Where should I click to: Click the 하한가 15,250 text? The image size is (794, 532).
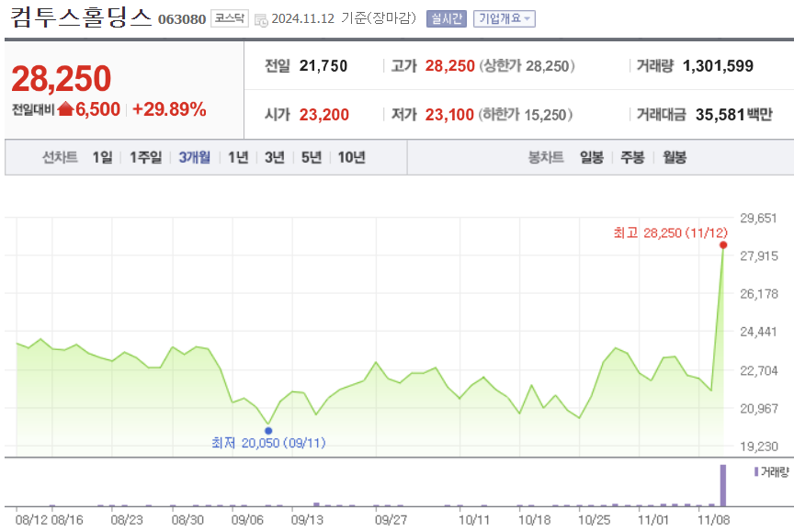(x=525, y=115)
